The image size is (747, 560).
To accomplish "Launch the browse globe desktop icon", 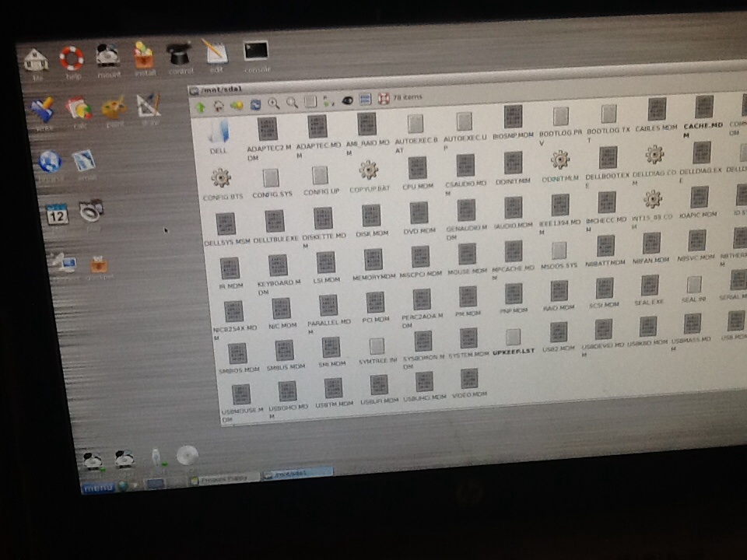I will coord(51,162).
